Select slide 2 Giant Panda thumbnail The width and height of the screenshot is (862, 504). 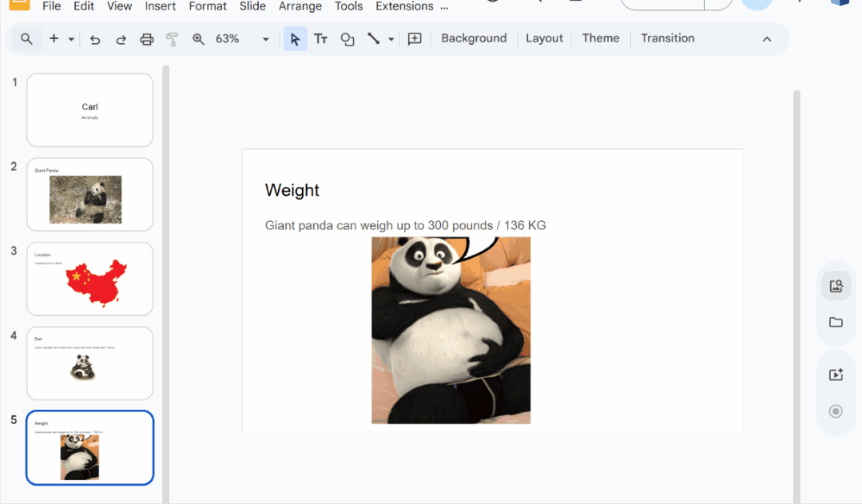tap(90, 195)
